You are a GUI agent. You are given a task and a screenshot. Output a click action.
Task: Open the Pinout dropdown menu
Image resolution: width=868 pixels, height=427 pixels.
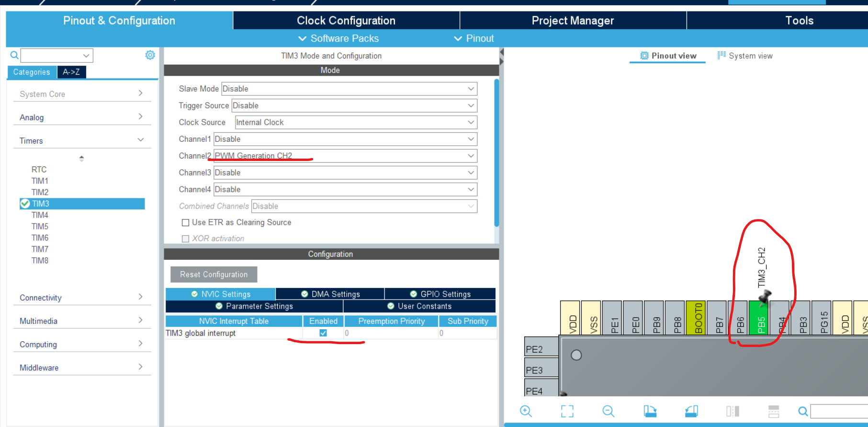(474, 38)
